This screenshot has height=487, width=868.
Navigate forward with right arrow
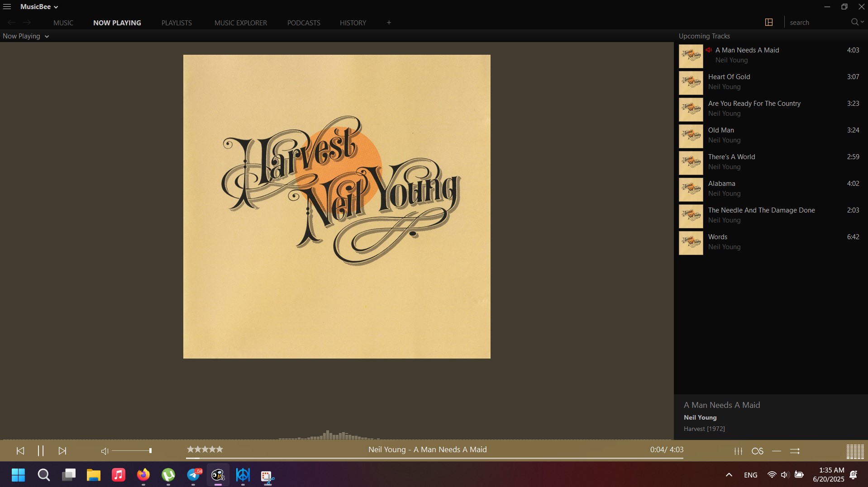[27, 23]
